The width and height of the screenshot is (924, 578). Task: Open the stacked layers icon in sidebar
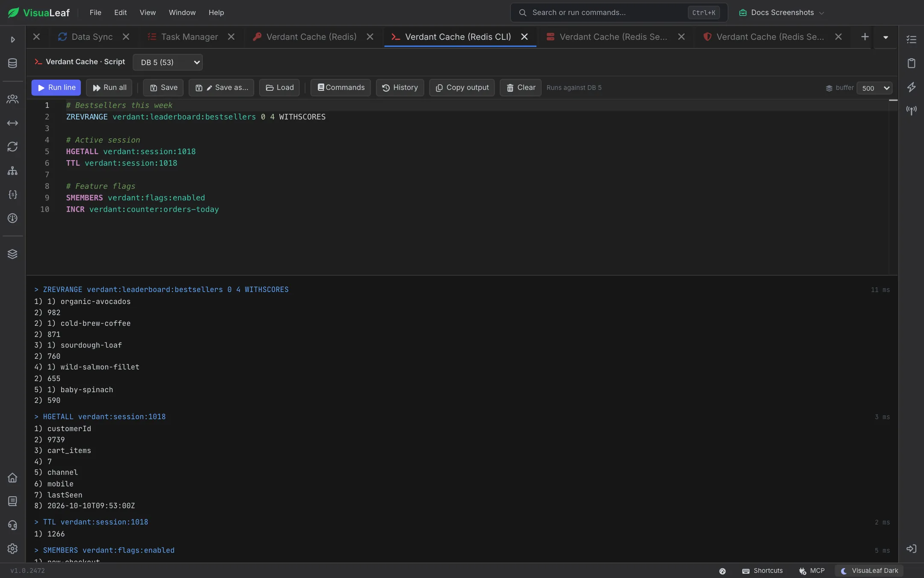point(12,254)
